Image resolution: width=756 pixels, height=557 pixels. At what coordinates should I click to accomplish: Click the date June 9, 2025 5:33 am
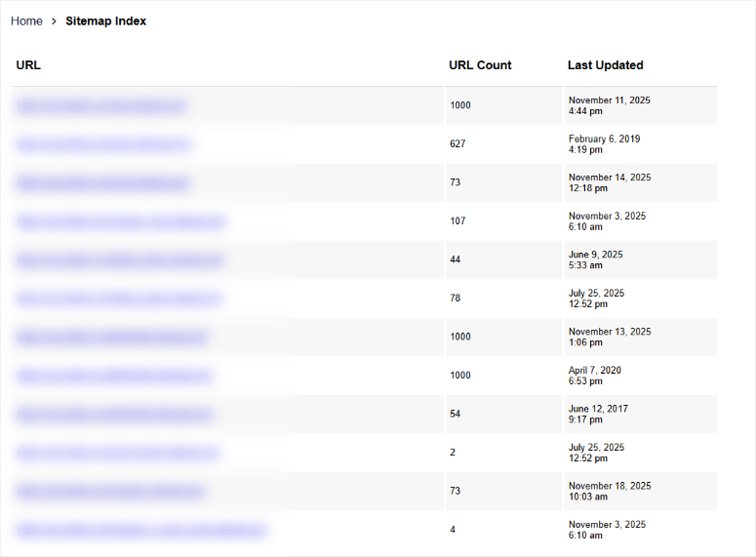coord(595,259)
